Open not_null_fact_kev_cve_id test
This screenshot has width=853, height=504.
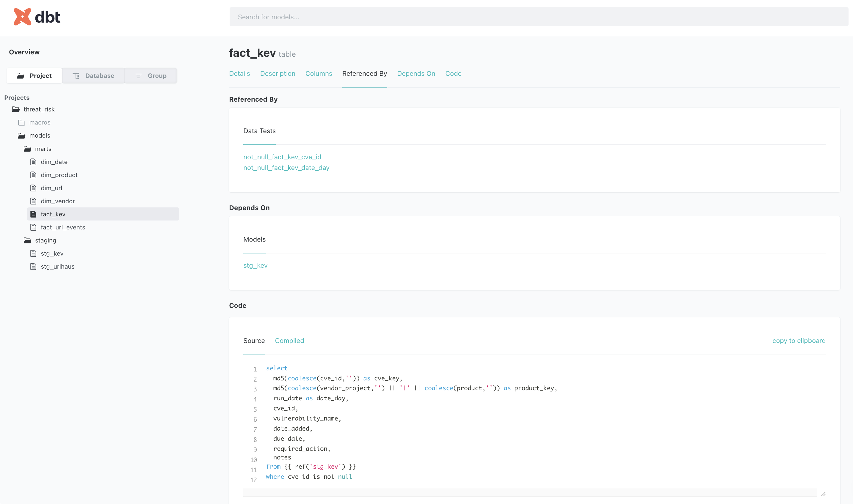[x=282, y=157]
